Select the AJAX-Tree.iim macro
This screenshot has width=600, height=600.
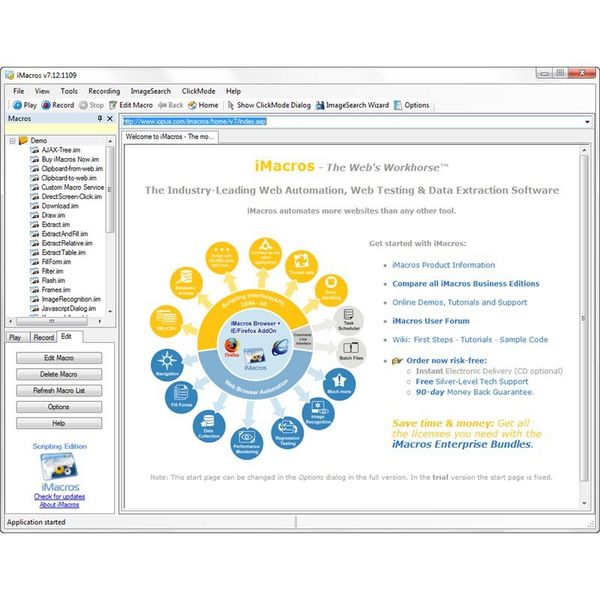pyautogui.click(x=61, y=150)
